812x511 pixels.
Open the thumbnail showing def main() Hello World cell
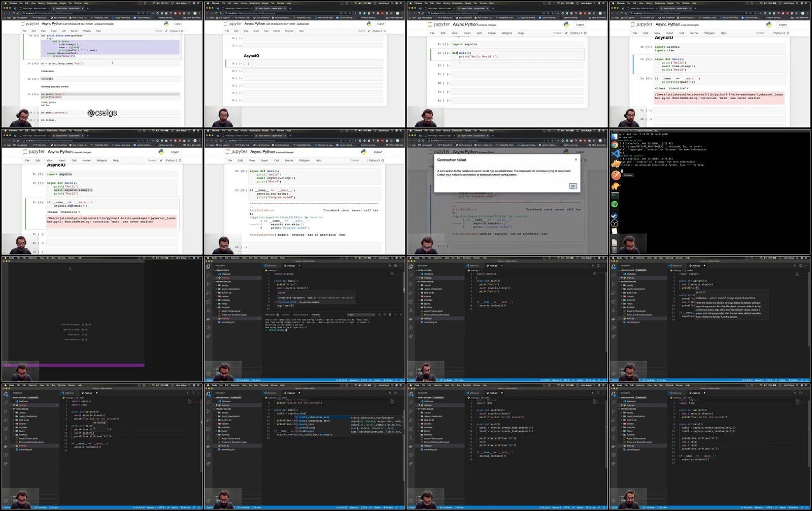tap(507, 65)
